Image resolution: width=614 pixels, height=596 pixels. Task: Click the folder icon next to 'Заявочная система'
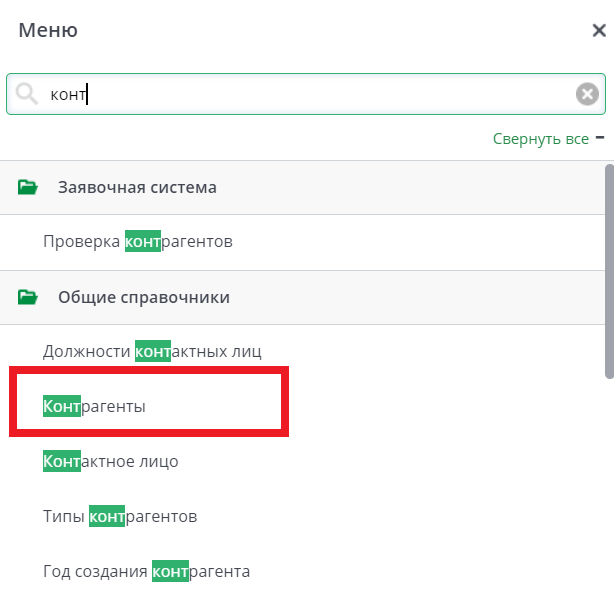pyautogui.click(x=28, y=187)
